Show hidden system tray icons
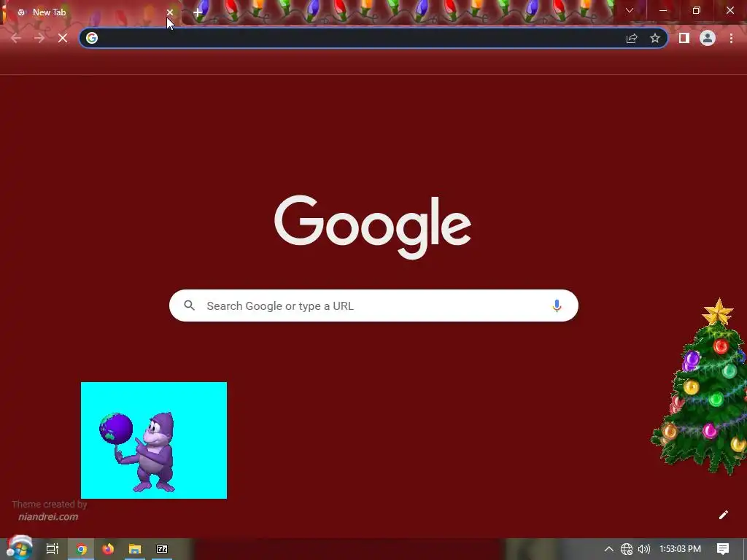The height and width of the screenshot is (560, 747). (x=609, y=549)
